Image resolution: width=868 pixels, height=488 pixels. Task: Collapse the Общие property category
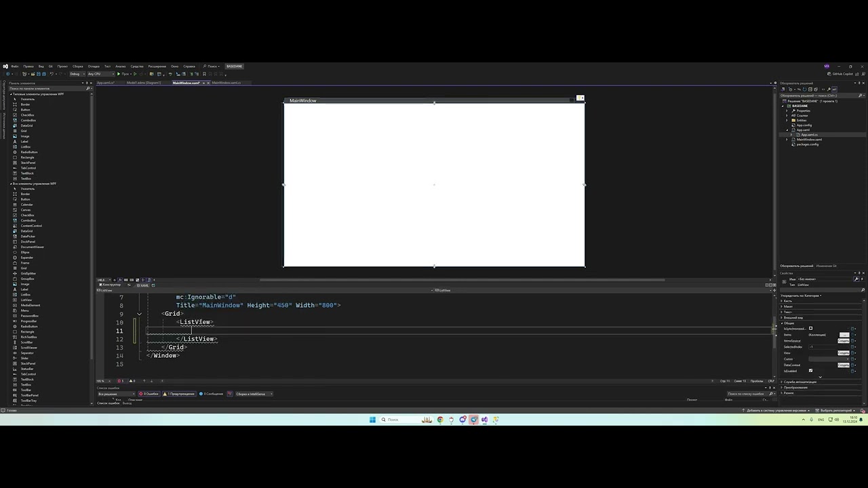pyautogui.click(x=782, y=323)
